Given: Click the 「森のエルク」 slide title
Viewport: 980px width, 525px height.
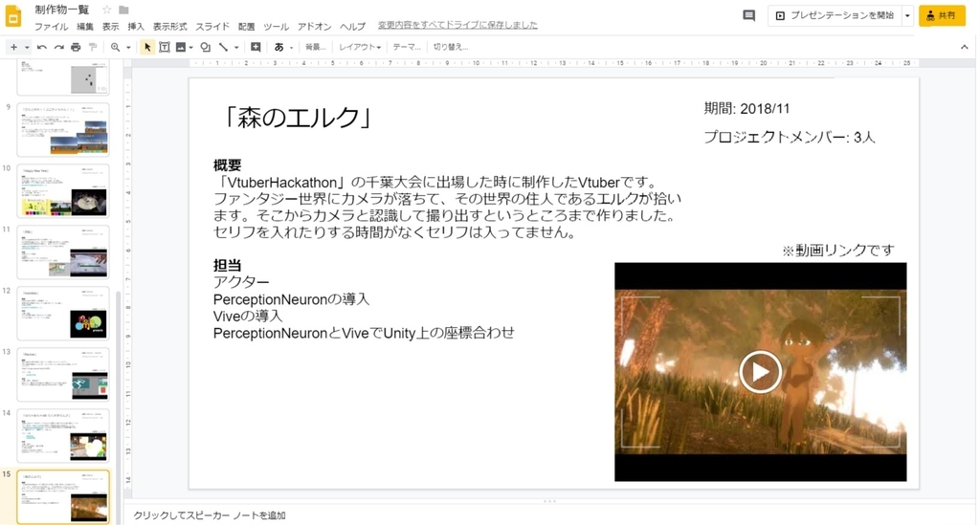Looking at the screenshot, I should coord(298,118).
